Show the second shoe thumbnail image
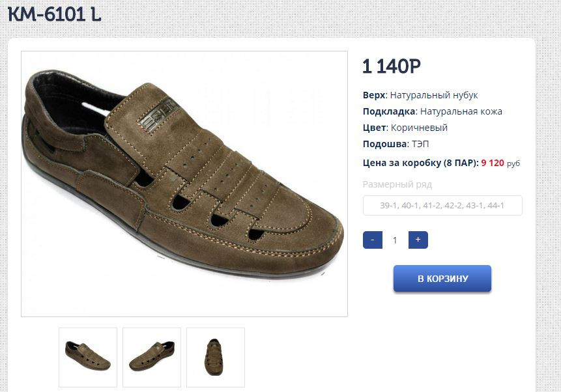Viewport: 561px width, 392px height. coord(152,357)
